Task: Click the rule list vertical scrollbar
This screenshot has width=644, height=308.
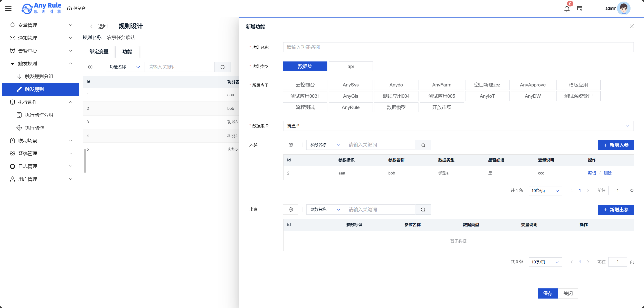Action: pos(85,160)
